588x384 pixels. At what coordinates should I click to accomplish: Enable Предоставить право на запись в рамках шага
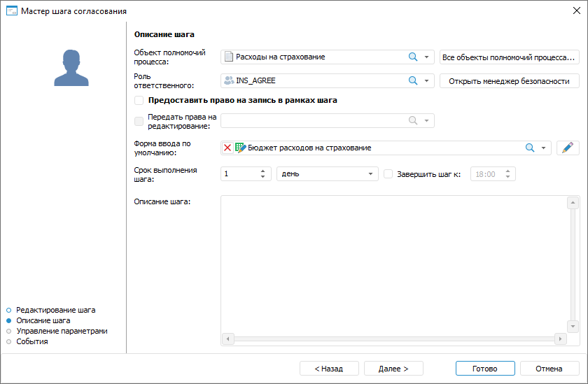pos(139,100)
